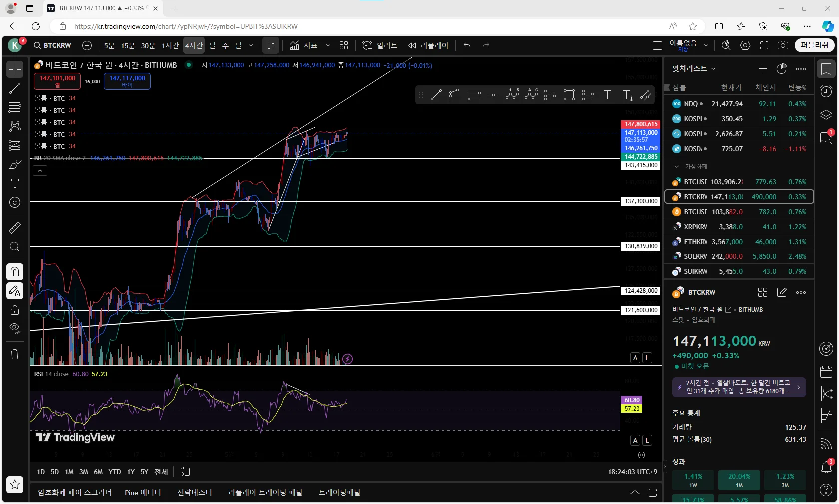Viewport: 839px width, 504px height.
Task: Take a chart snapshot with camera icon
Action: [783, 45]
